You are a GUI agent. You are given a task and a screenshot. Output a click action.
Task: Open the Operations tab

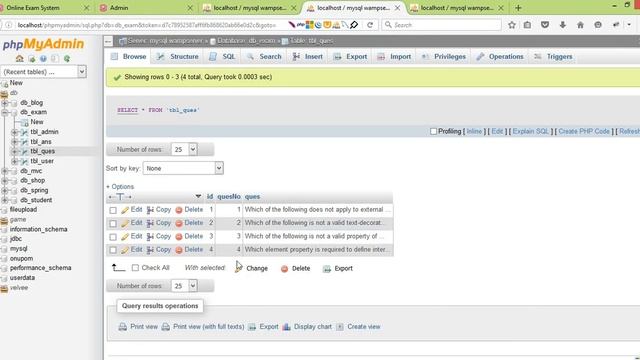click(500, 57)
